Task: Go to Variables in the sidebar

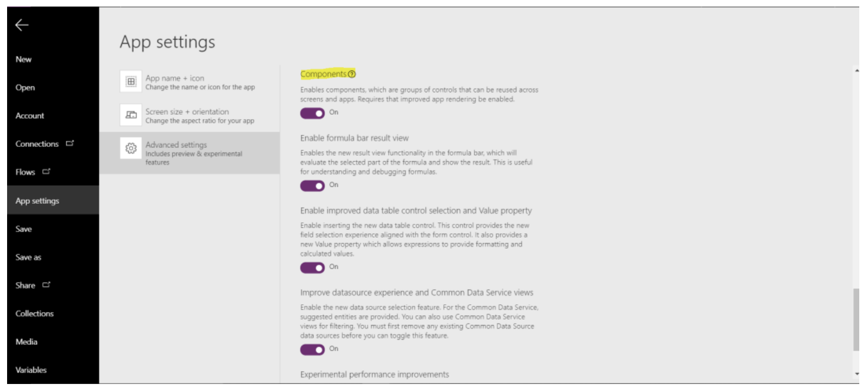Action: coord(31,370)
